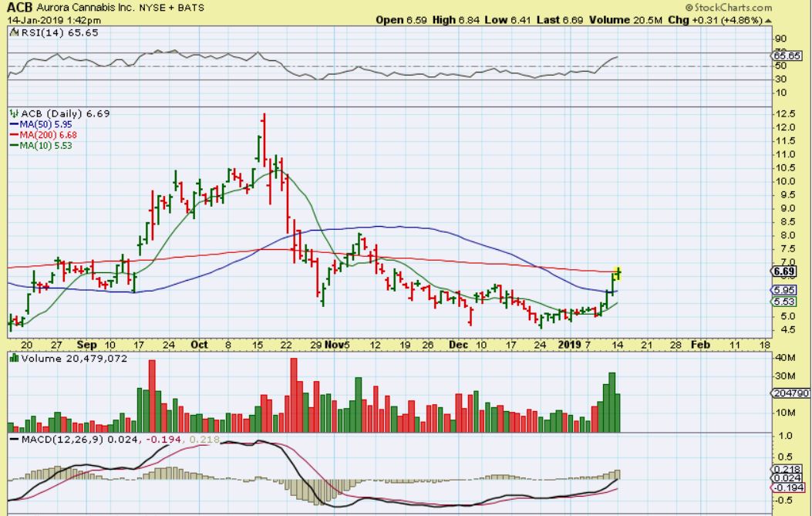Click the green 5.53 MA value tag

coord(783,302)
